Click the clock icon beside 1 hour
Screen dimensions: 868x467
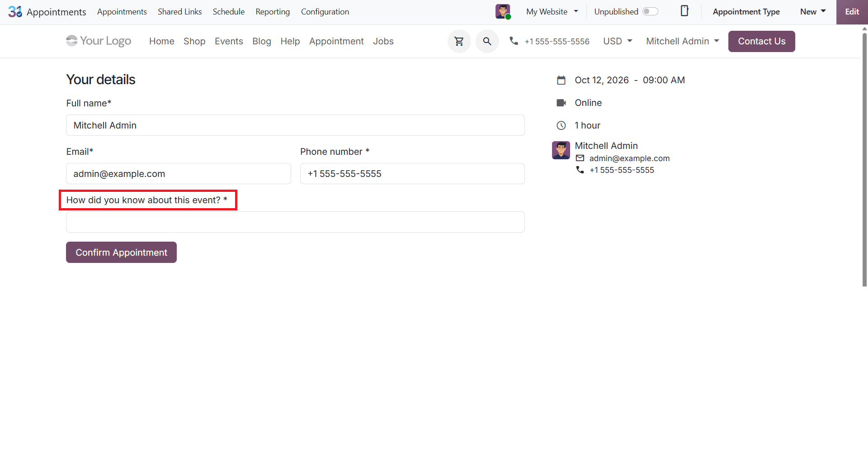[561, 125]
